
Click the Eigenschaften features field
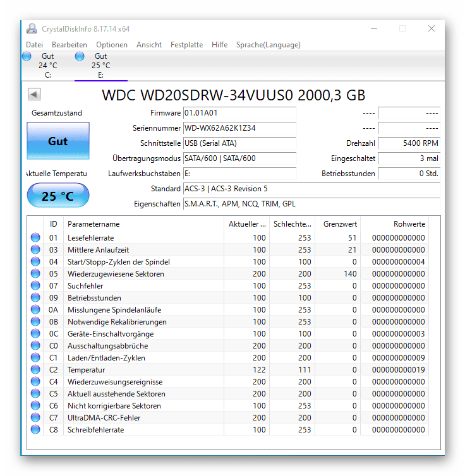tap(312, 204)
